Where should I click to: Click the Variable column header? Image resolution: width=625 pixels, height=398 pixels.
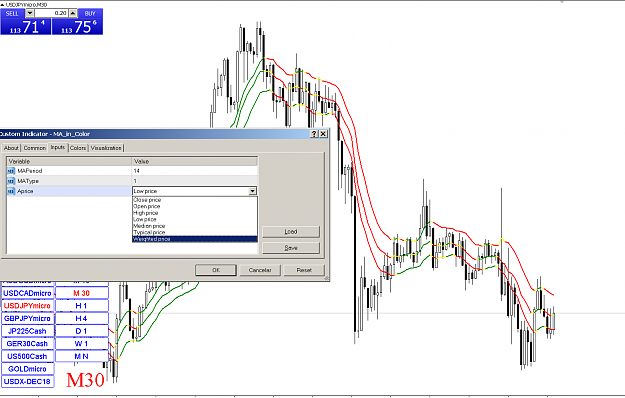[x=69, y=161]
